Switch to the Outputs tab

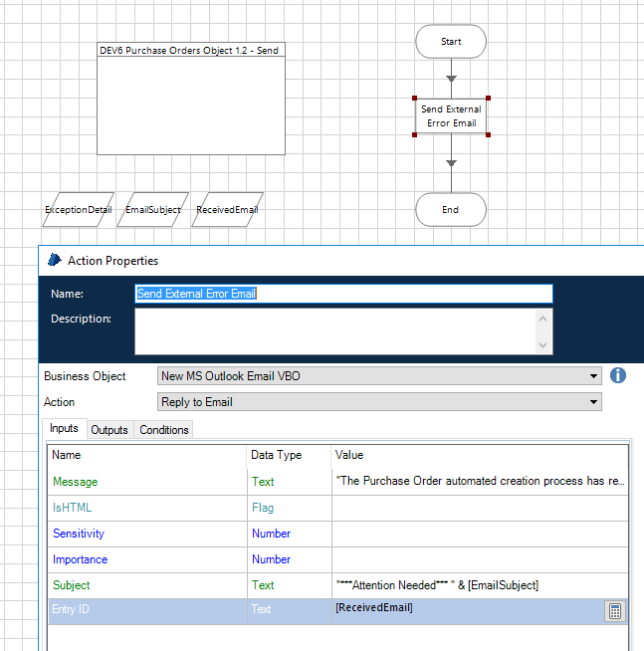(x=109, y=430)
